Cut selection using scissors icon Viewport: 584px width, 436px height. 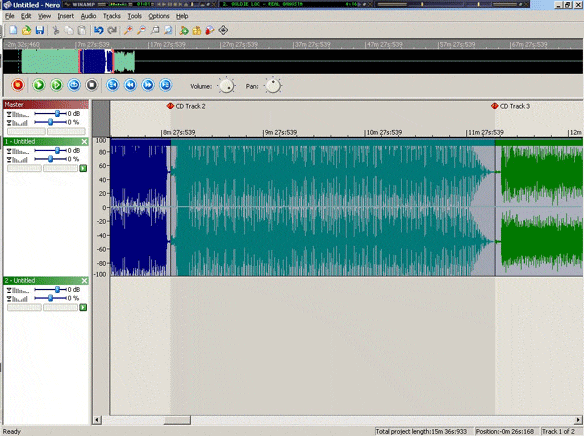[56, 30]
